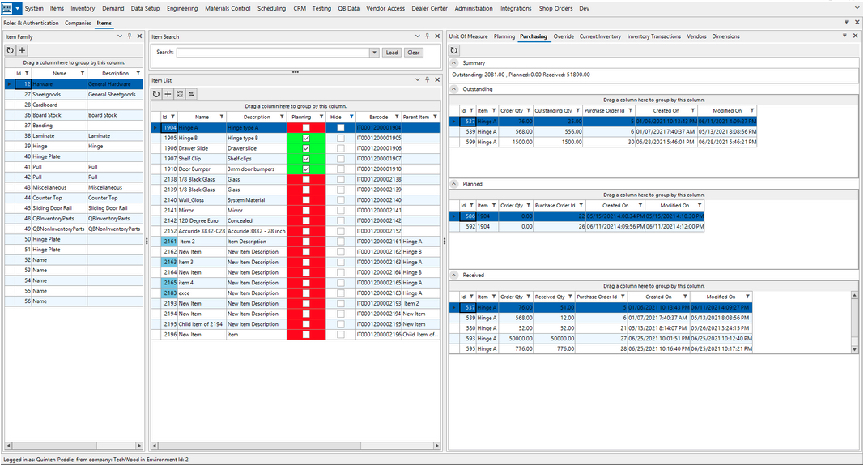Filter Outstanding grid by Created On
This screenshot has width=868, height=466.
click(692, 110)
